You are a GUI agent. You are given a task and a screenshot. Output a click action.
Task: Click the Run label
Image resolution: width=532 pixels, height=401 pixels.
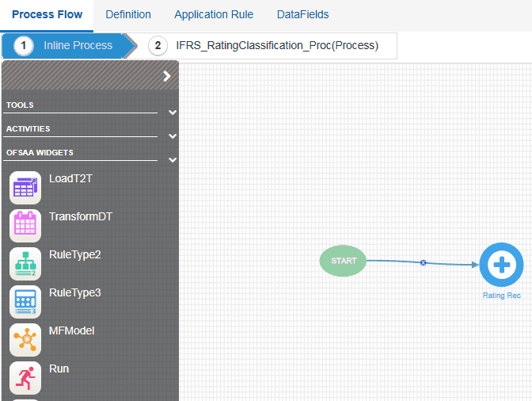point(59,369)
